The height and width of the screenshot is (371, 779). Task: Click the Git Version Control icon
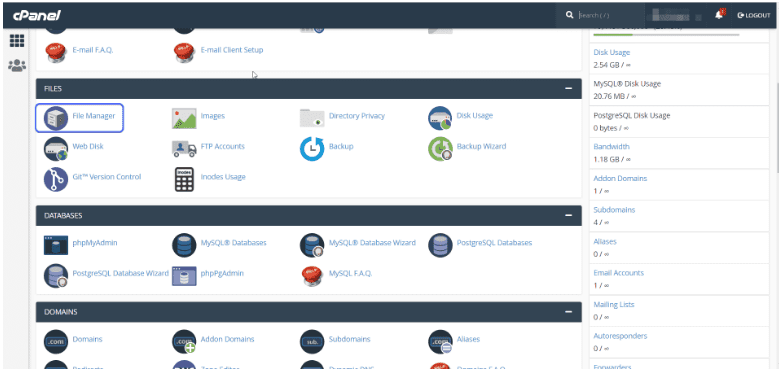click(x=56, y=179)
